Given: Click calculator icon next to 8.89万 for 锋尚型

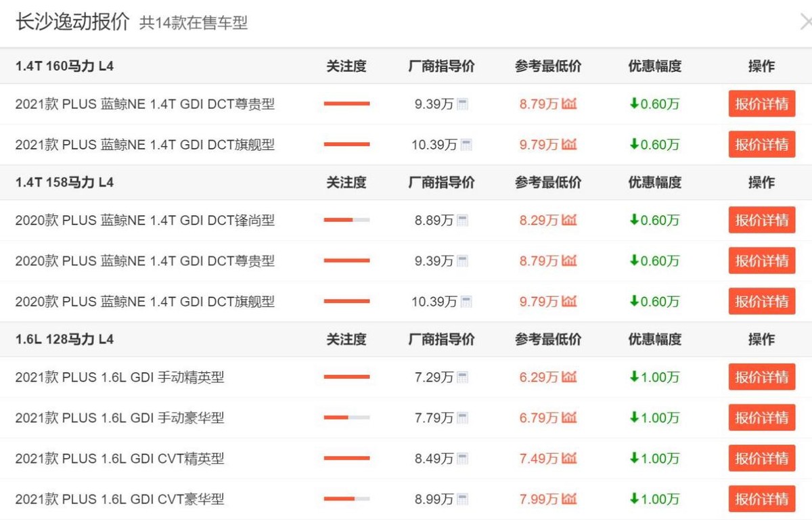Looking at the screenshot, I should coord(462,220).
